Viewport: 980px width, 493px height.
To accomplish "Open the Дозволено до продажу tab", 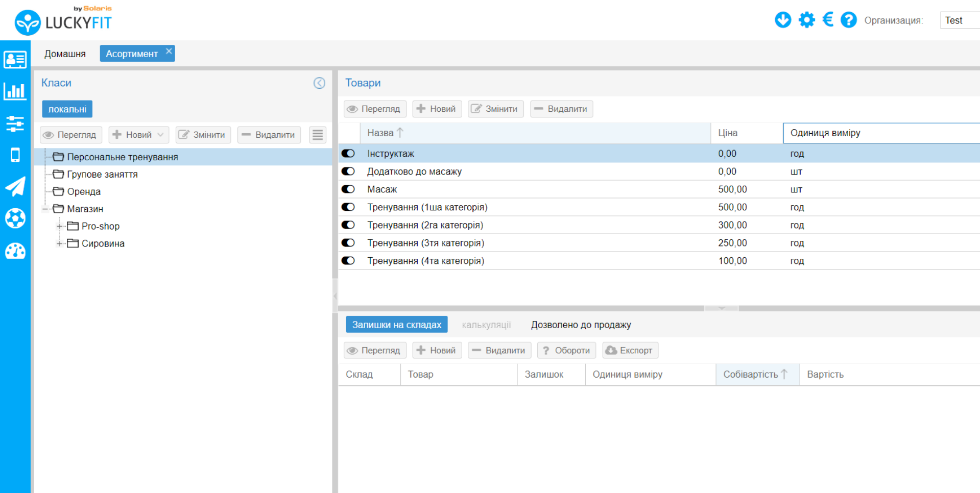I will tap(581, 325).
